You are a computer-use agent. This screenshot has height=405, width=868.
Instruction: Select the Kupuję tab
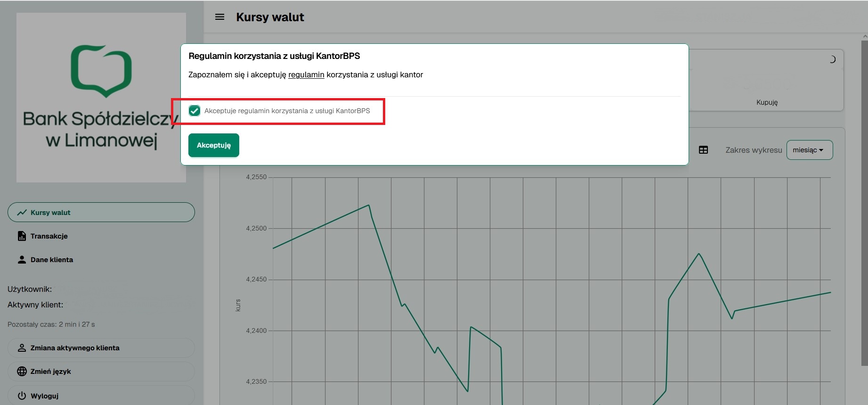(767, 102)
